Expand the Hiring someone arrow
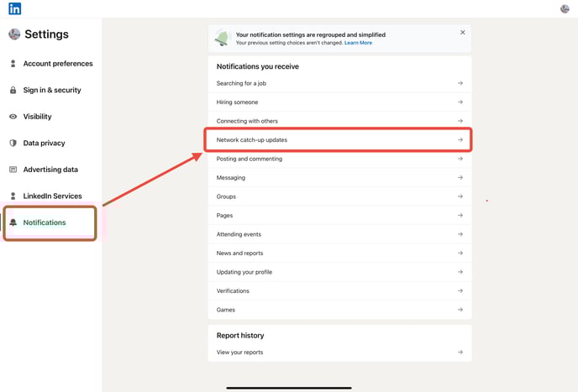Image resolution: width=578 pixels, height=392 pixels. pyautogui.click(x=460, y=102)
